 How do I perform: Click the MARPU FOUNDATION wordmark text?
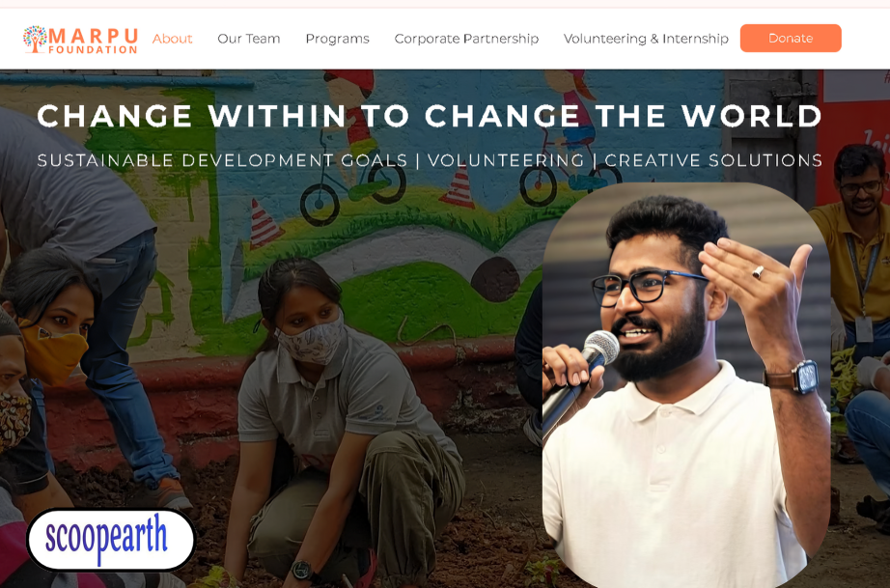(94, 41)
